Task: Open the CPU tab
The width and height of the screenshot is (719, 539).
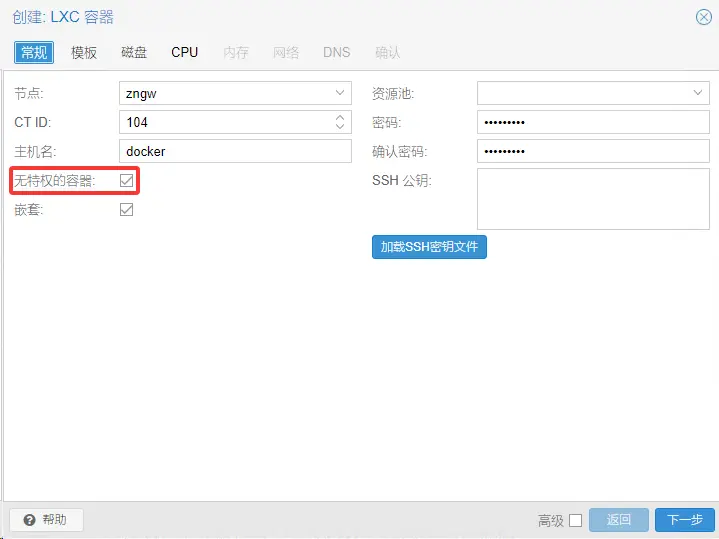Action: (185, 52)
